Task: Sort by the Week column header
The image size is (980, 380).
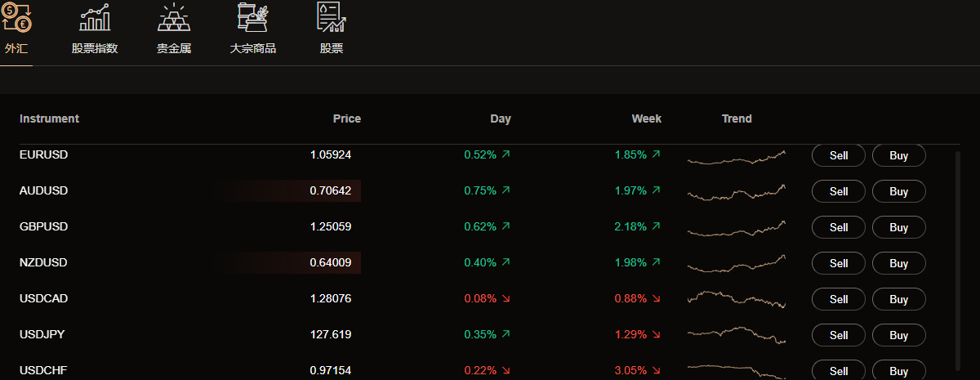Action: (646, 118)
